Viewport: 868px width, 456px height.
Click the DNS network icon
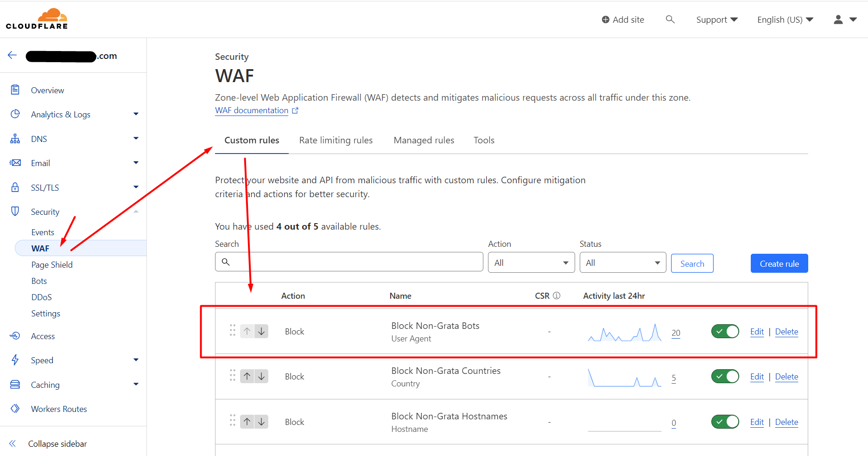tap(15, 139)
